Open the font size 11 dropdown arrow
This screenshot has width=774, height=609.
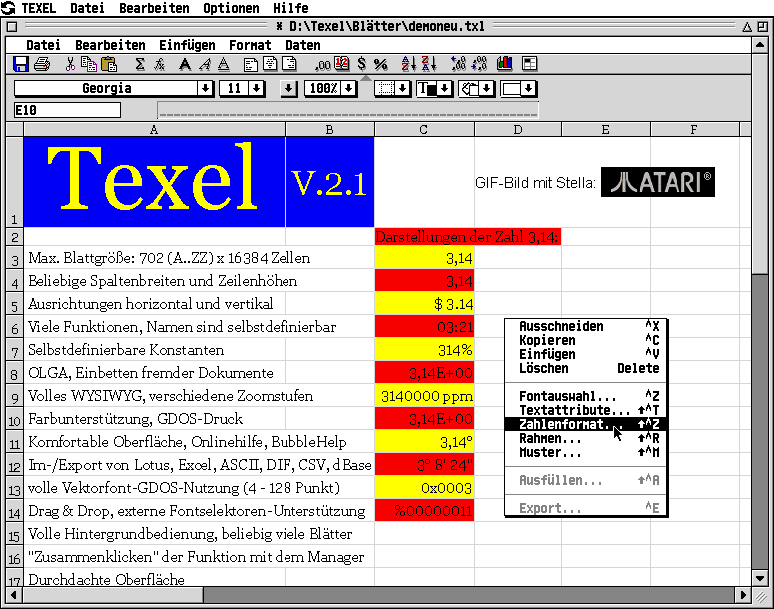(256, 88)
